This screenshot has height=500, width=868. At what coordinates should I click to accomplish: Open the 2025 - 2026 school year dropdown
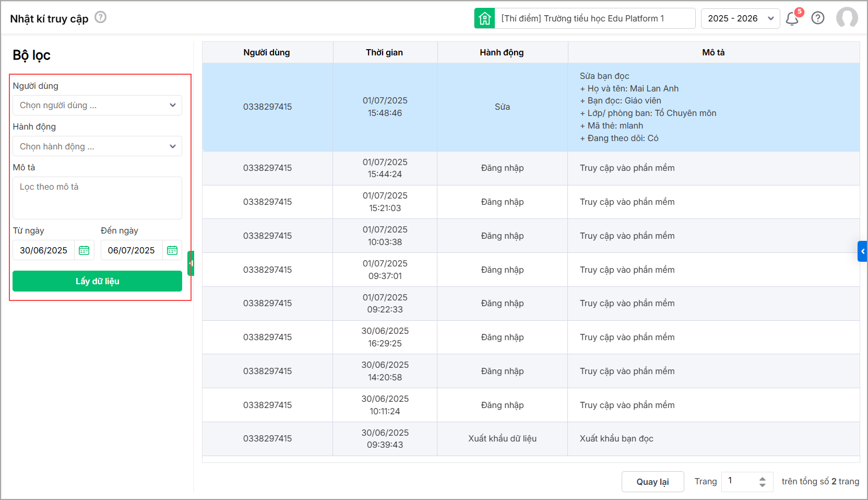tap(740, 18)
